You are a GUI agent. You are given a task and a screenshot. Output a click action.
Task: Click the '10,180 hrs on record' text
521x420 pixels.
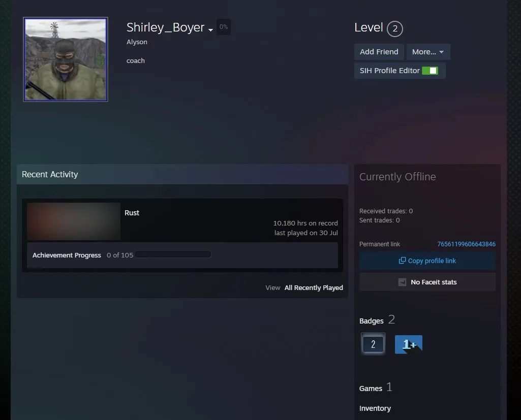pyautogui.click(x=305, y=223)
